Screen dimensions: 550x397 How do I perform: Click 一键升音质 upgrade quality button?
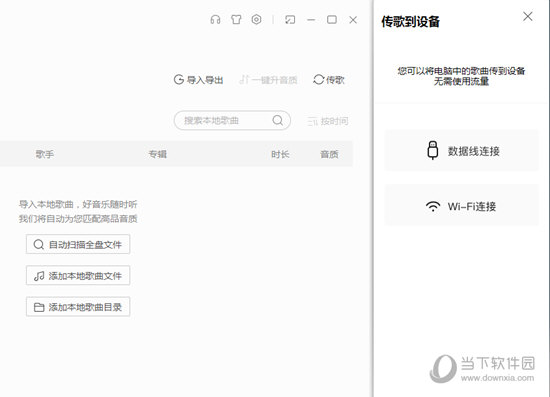click(x=268, y=80)
